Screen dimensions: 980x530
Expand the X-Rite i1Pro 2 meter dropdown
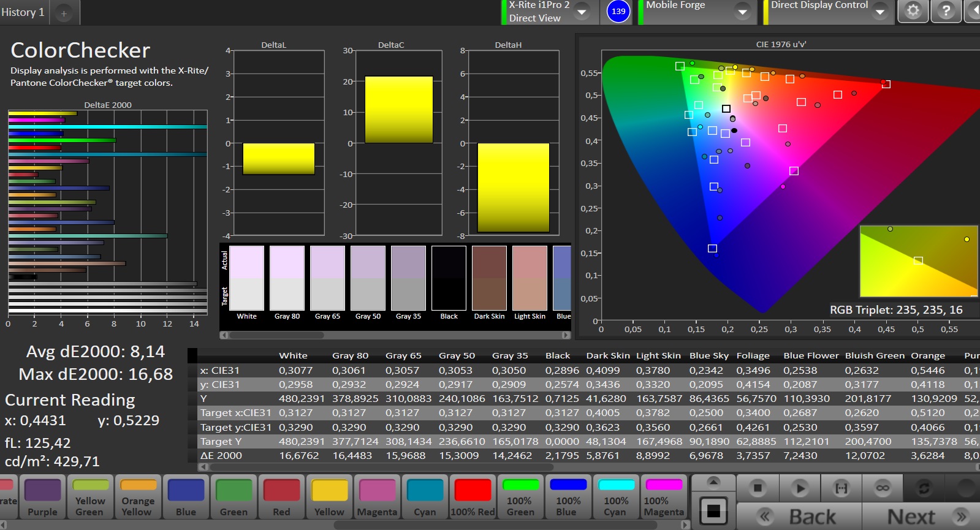coord(582,12)
